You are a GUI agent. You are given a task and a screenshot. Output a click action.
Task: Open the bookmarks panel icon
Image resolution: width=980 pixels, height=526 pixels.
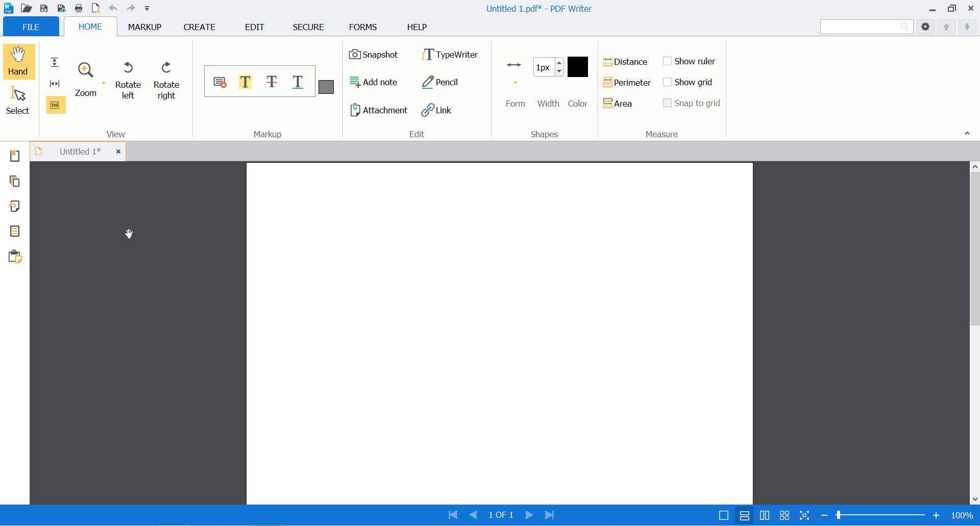click(15, 156)
